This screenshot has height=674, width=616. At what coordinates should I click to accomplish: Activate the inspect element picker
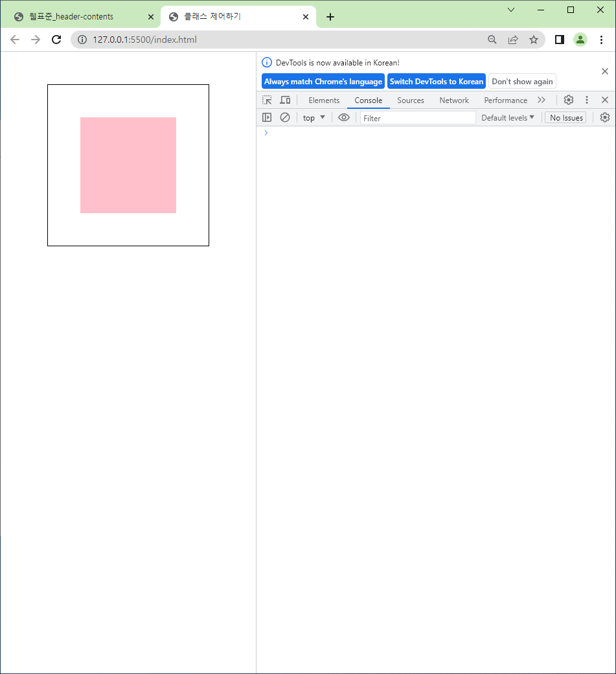[267, 100]
